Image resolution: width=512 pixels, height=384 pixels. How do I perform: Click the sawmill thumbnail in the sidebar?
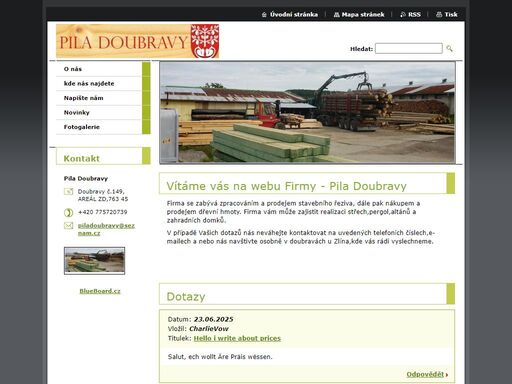pyautogui.click(x=95, y=261)
